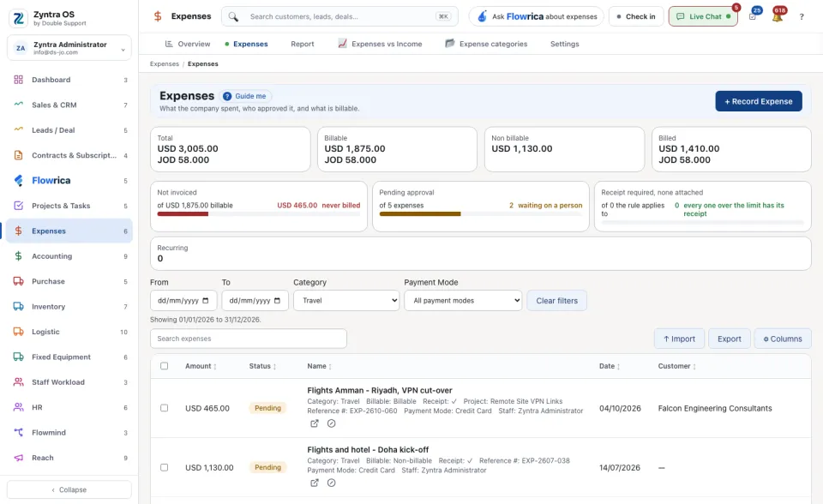This screenshot has height=504, width=823.
Task: Open the tasks checklist icon in header
Action: tap(753, 16)
